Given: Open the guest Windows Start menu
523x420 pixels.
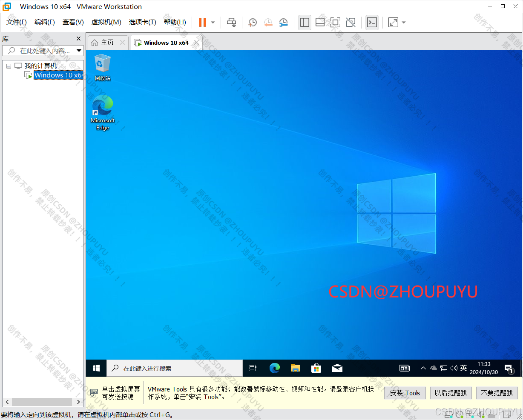Looking at the screenshot, I should [x=96, y=368].
